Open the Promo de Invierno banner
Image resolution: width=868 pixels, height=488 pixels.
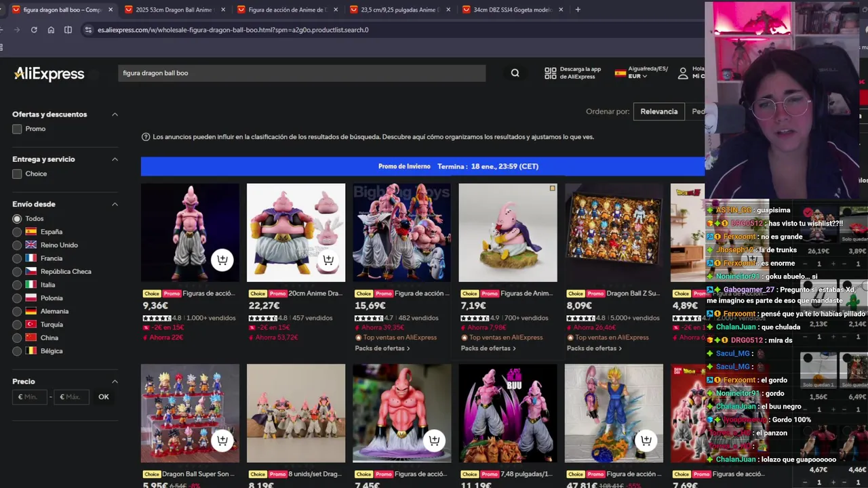422,166
